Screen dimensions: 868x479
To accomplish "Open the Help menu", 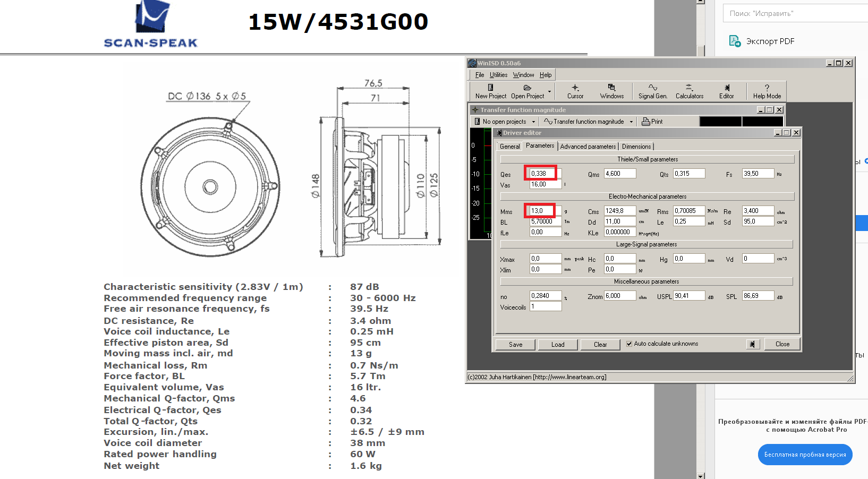I will click(x=546, y=75).
